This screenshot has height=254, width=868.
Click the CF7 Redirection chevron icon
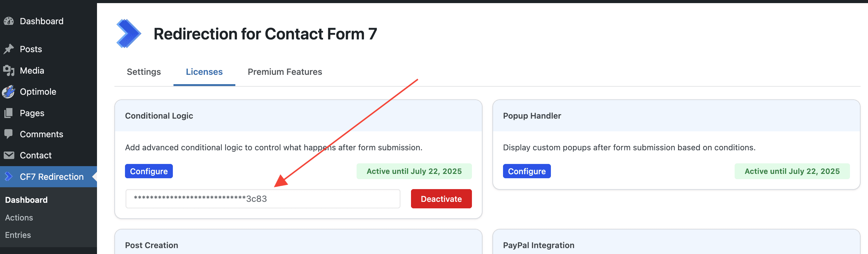pos(9,176)
